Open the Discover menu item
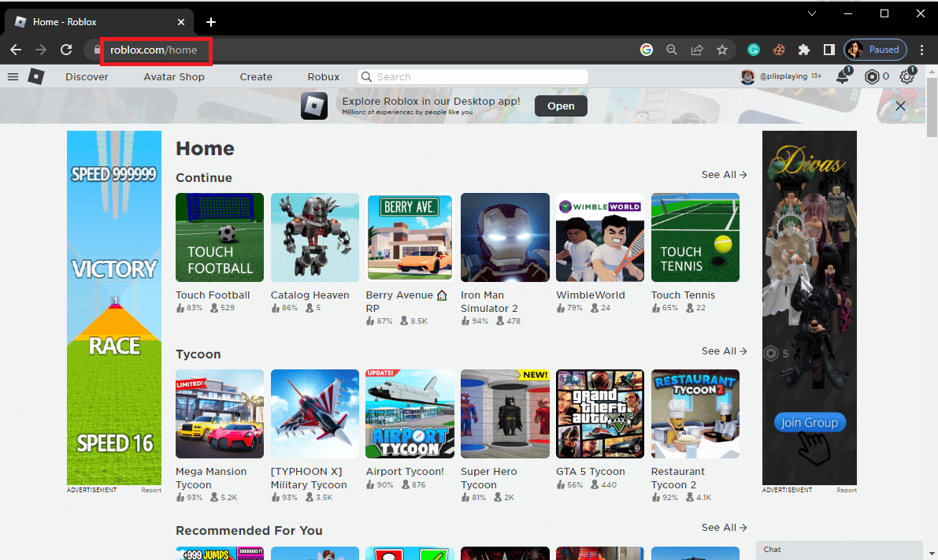 [87, 77]
